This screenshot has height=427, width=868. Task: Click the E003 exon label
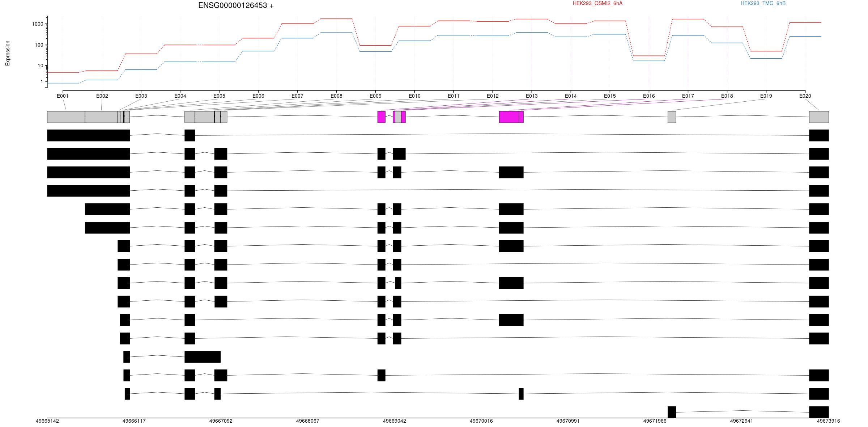141,96
